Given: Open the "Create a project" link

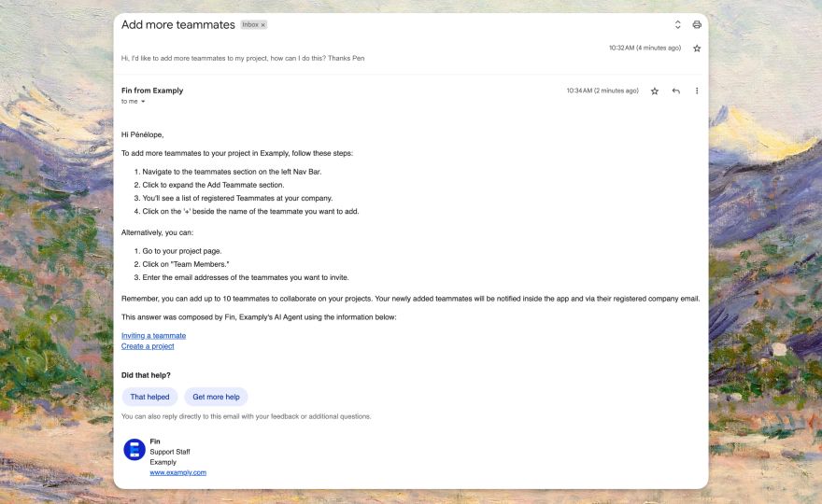Looking at the screenshot, I should coord(148,346).
